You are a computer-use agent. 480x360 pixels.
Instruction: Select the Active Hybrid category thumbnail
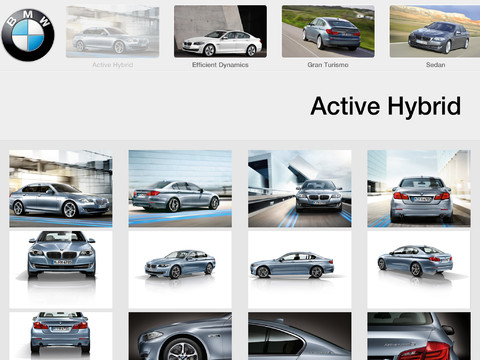click(x=112, y=32)
